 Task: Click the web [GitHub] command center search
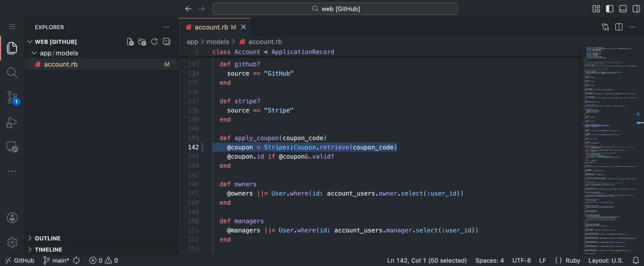[x=335, y=8]
